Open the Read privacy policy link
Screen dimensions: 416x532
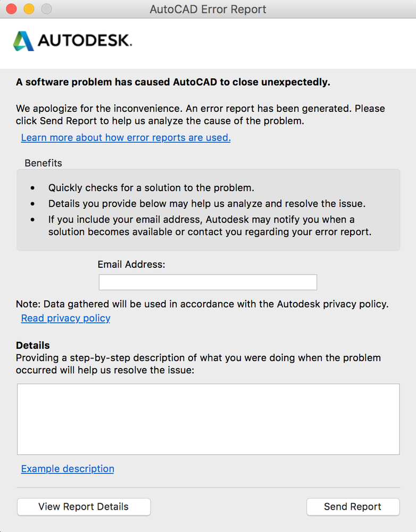(66, 318)
